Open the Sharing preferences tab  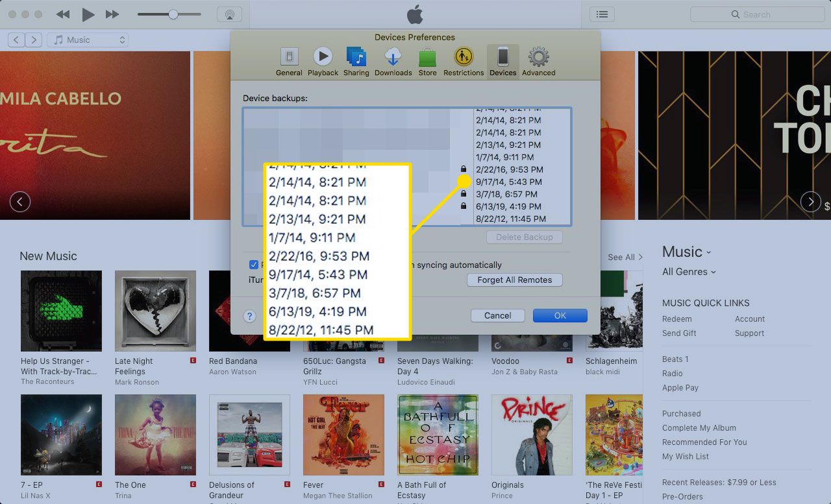point(356,62)
